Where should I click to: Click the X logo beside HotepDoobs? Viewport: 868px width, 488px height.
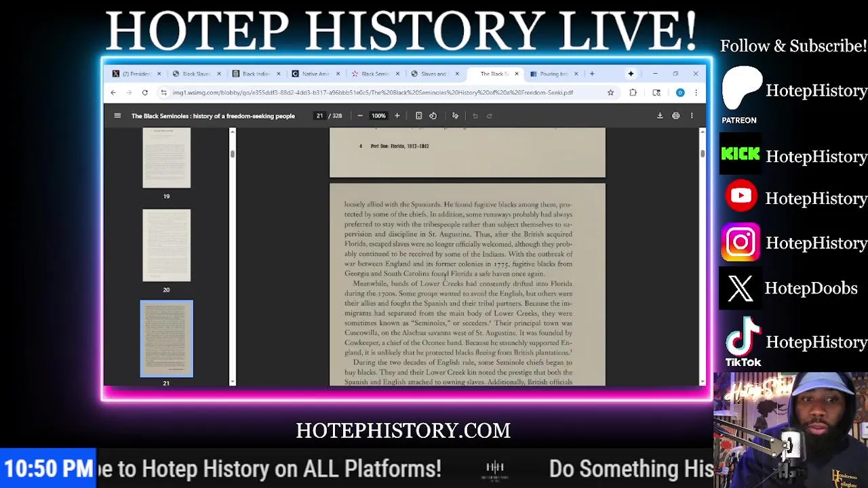click(741, 289)
